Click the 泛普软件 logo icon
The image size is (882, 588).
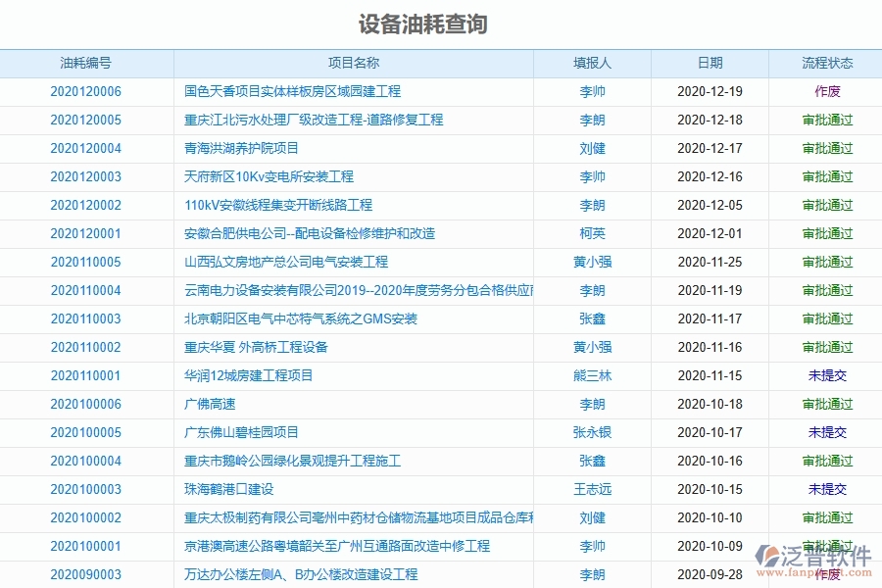(769, 556)
